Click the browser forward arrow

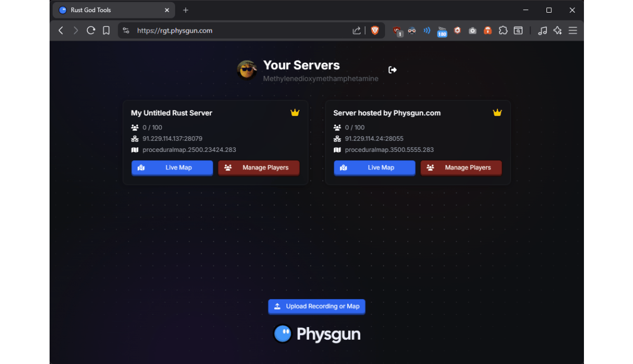click(76, 31)
